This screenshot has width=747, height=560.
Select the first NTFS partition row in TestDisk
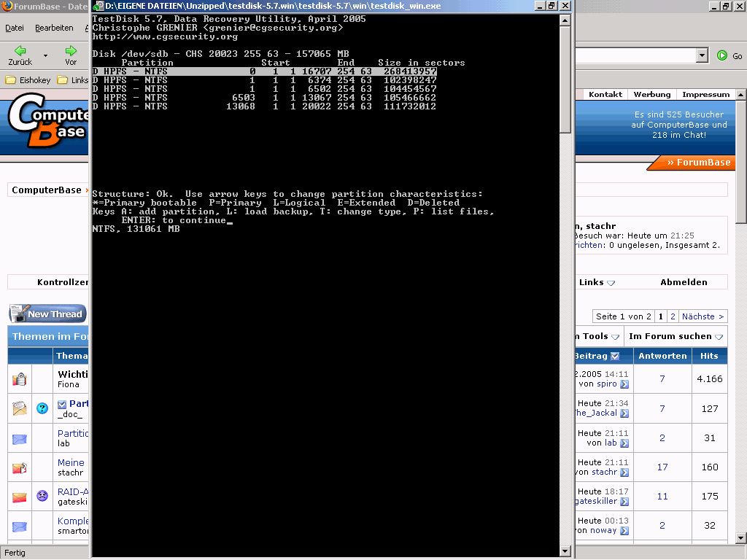coord(264,71)
